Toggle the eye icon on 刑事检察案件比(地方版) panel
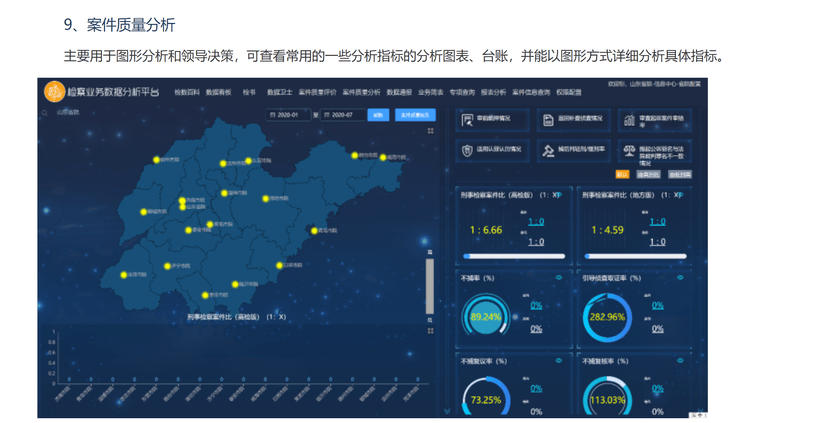 680,195
